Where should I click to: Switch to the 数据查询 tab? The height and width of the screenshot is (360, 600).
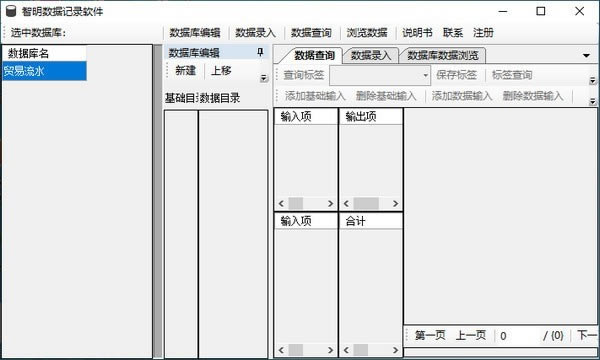pyautogui.click(x=314, y=56)
